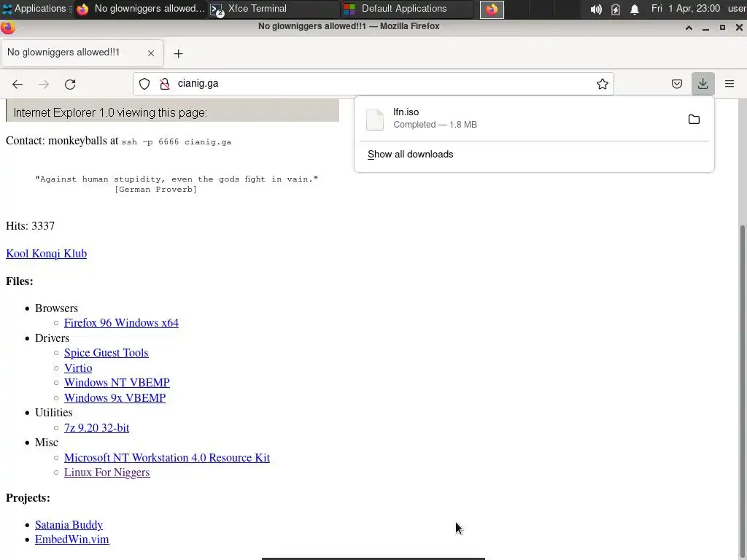Open the EmbedWin.vim project link
The image size is (747, 560).
[x=72, y=540]
